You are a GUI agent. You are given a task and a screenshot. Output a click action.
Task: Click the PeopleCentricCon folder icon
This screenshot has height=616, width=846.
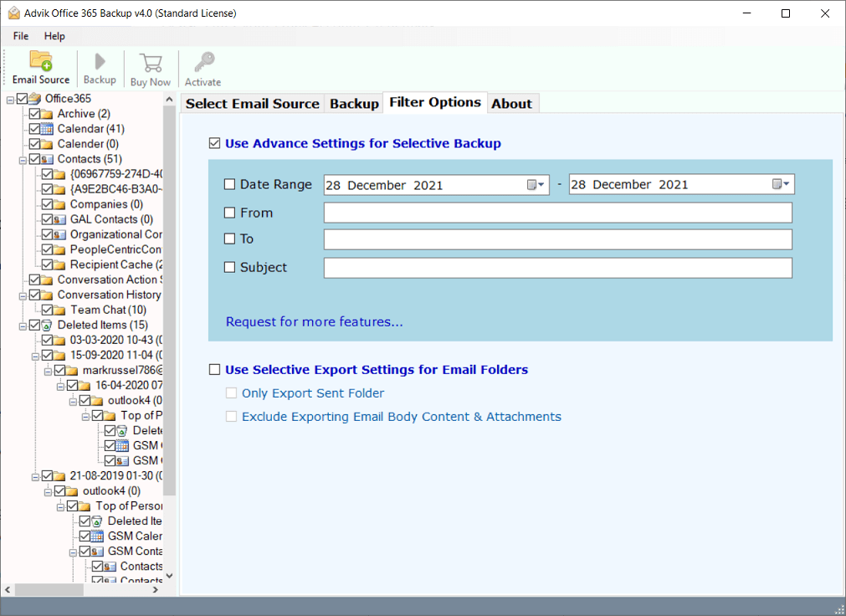click(59, 250)
